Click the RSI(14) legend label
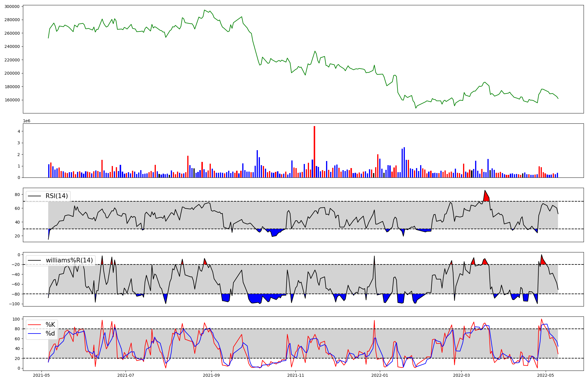The image size is (588, 382). 56,196
